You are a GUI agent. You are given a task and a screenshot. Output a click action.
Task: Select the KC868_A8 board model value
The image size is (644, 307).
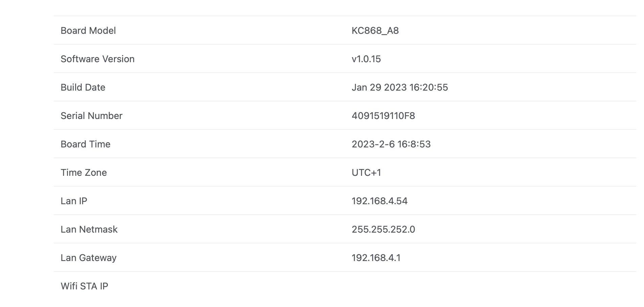tap(375, 31)
